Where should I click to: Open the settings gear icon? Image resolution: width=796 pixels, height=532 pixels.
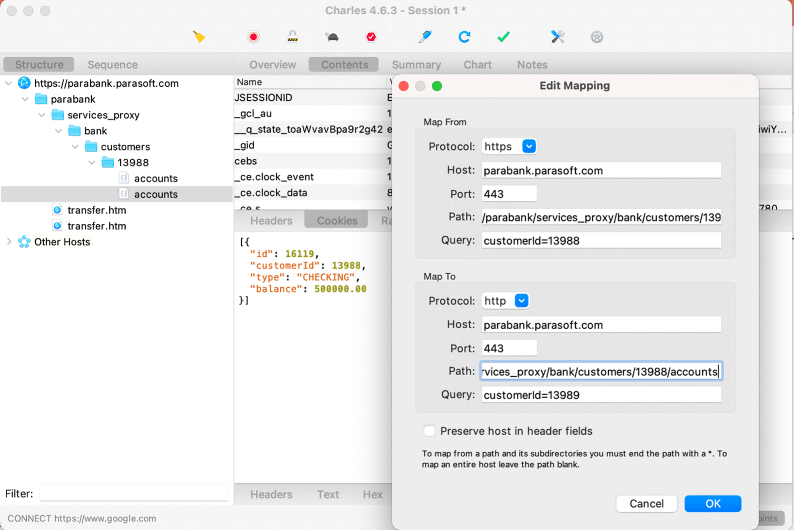point(597,37)
